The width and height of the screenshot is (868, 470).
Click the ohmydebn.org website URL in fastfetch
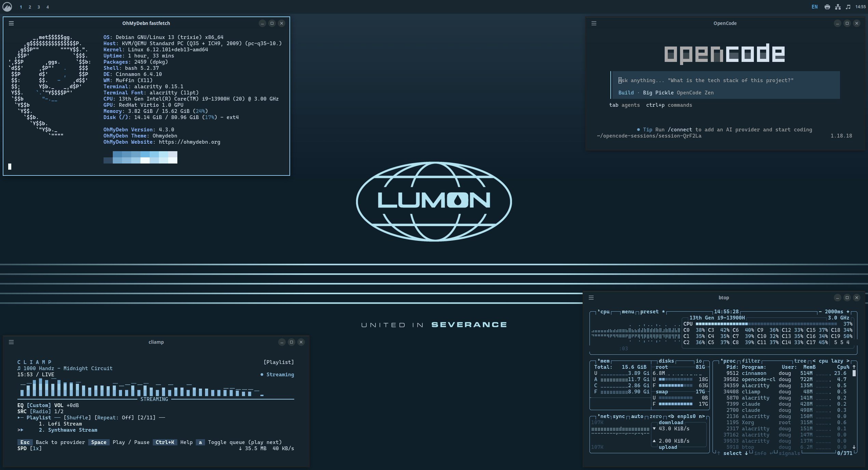(x=189, y=142)
